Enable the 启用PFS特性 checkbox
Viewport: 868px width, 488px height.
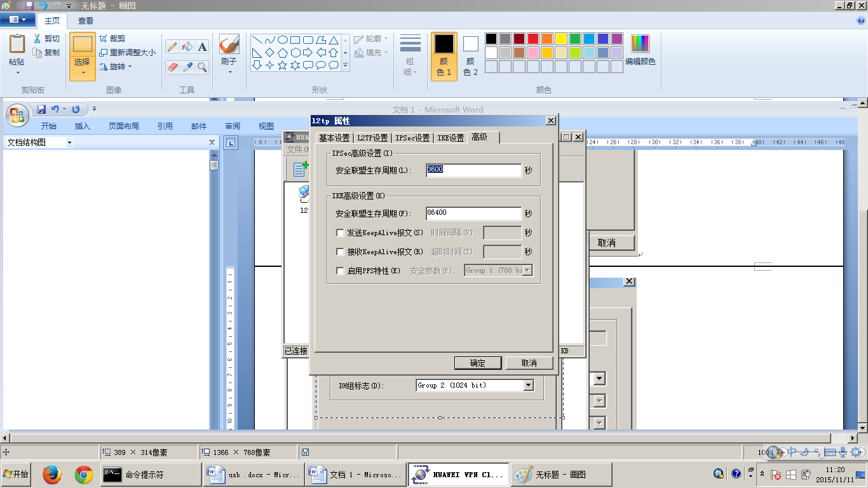[x=341, y=271]
